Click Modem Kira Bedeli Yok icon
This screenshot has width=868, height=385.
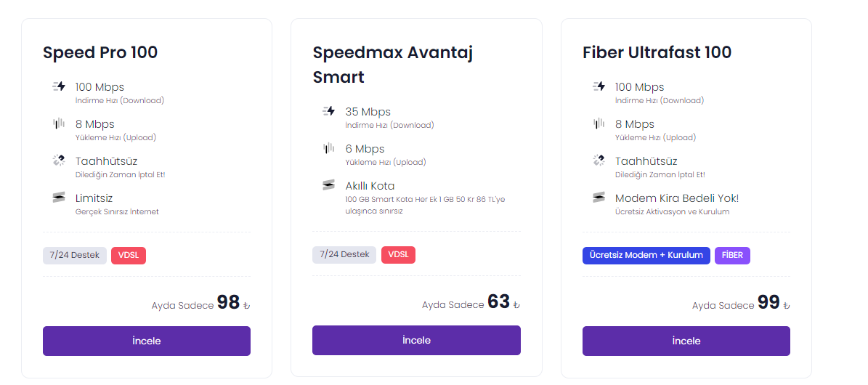[599, 198]
